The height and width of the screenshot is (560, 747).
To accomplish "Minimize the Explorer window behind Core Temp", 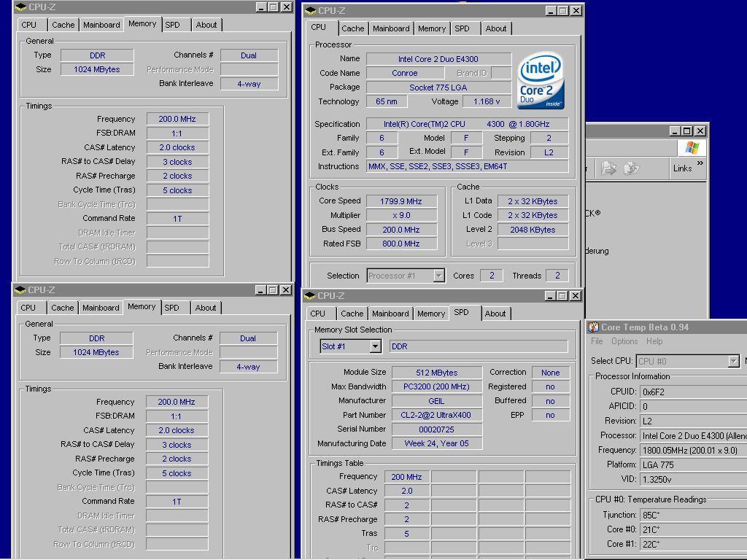I will click(675, 131).
